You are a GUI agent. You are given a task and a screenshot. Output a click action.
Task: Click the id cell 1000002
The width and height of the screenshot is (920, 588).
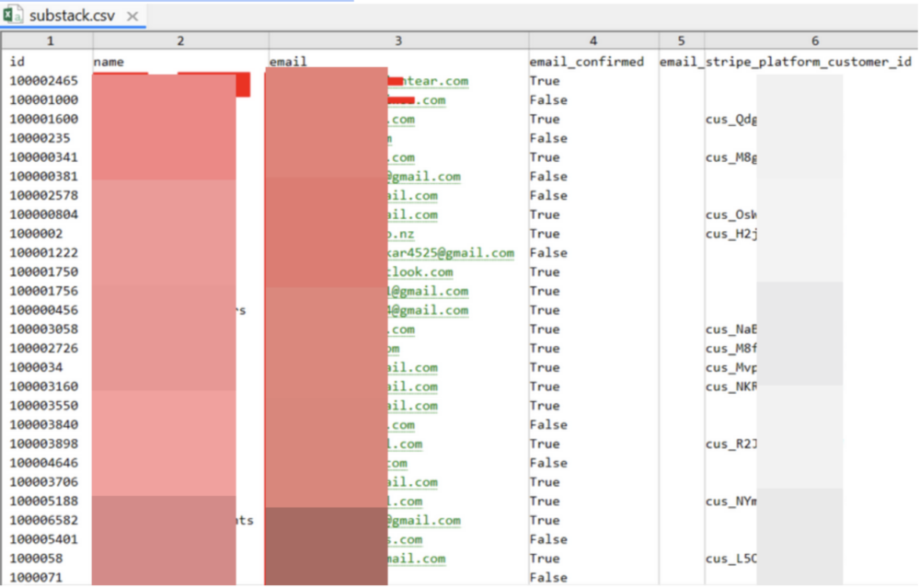[36, 234]
